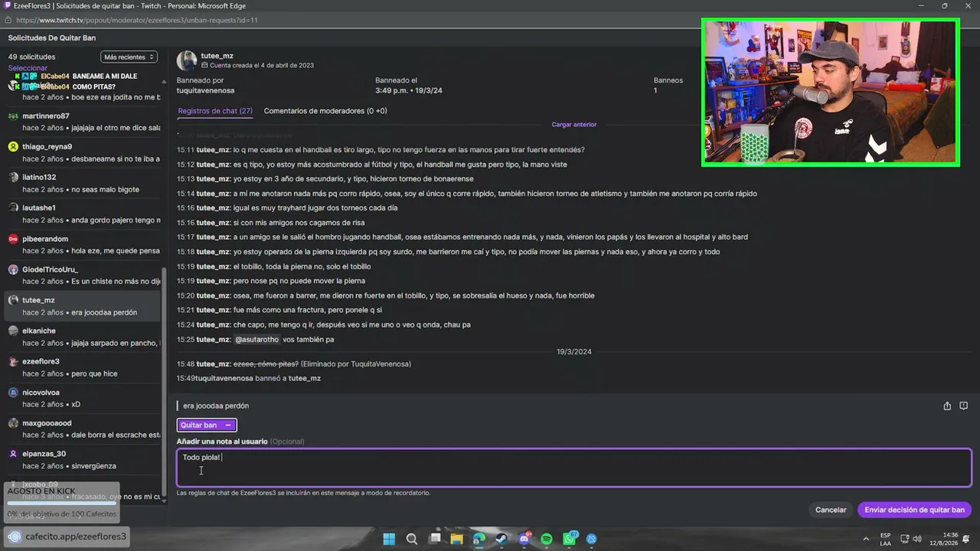Click ilatino132's avatar in the list

coord(13,178)
